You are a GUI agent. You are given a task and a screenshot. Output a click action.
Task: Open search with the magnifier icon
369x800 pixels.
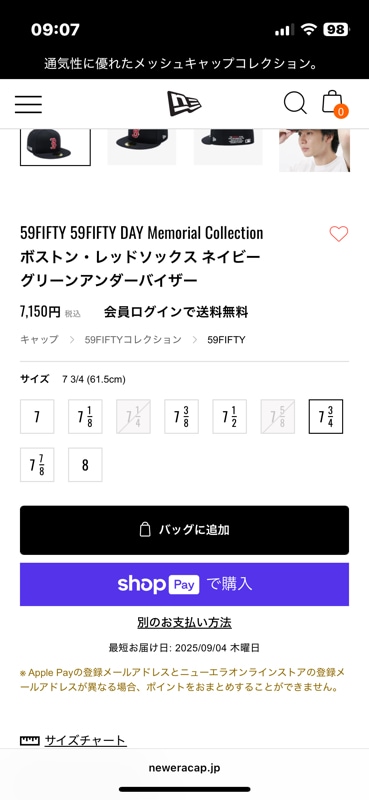(x=295, y=103)
